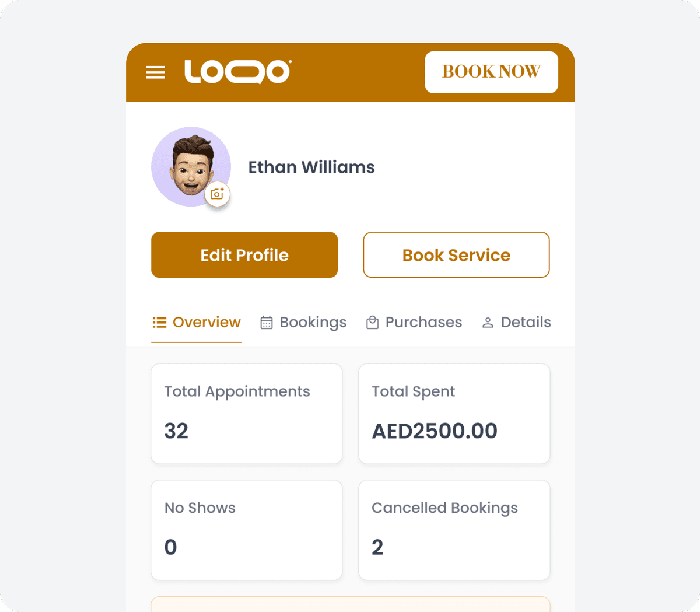Open the hamburger navigation menu
The width and height of the screenshot is (700, 612).
[x=155, y=72]
